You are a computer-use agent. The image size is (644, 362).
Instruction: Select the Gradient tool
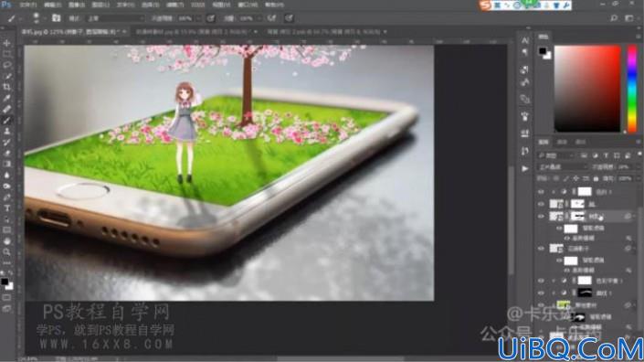pyautogui.click(x=7, y=165)
